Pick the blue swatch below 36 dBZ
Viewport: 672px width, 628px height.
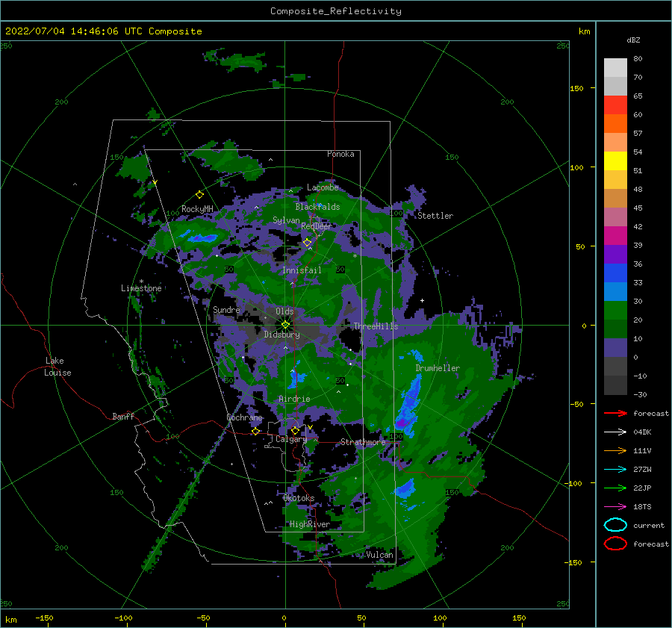click(615, 273)
